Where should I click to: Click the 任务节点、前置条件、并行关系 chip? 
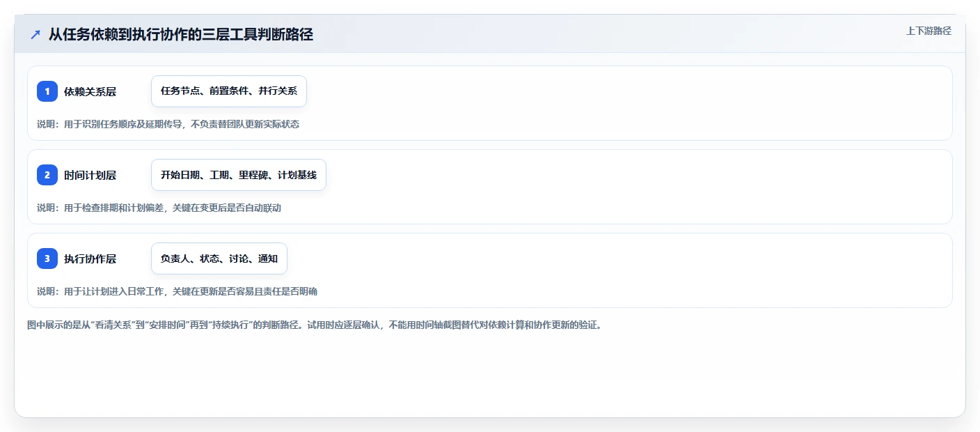pos(229,91)
